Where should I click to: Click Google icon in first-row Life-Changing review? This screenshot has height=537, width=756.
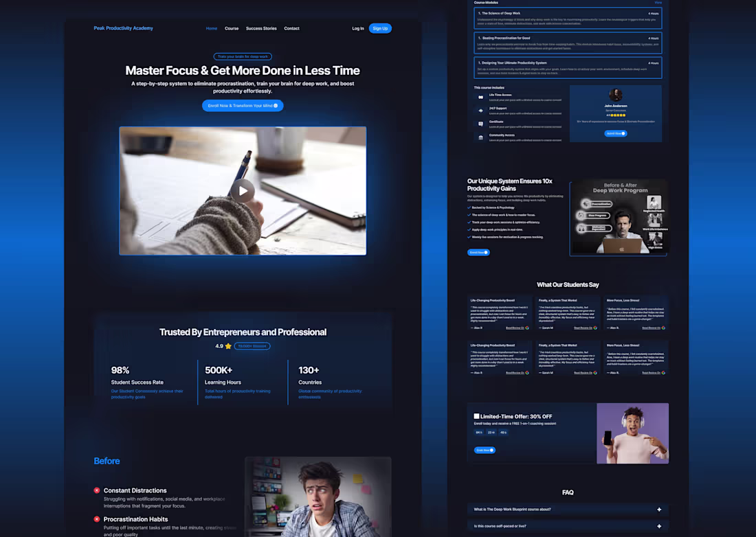click(x=527, y=328)
